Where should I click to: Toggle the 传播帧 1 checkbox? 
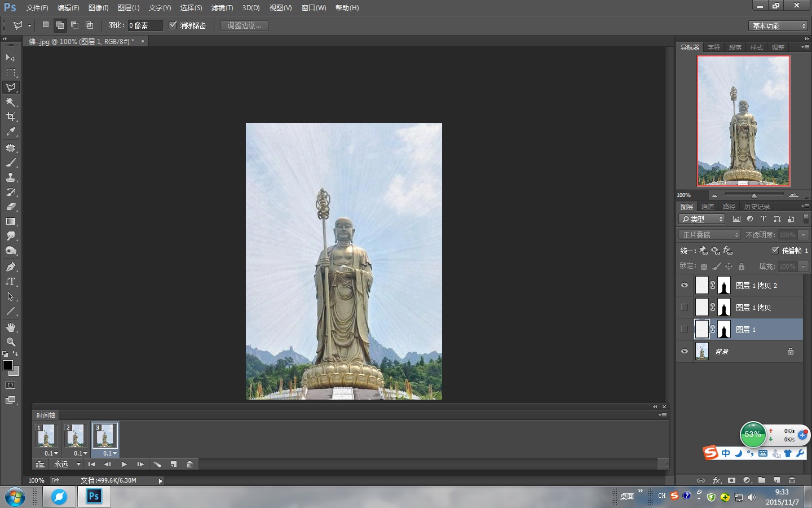tap(775, 250)
